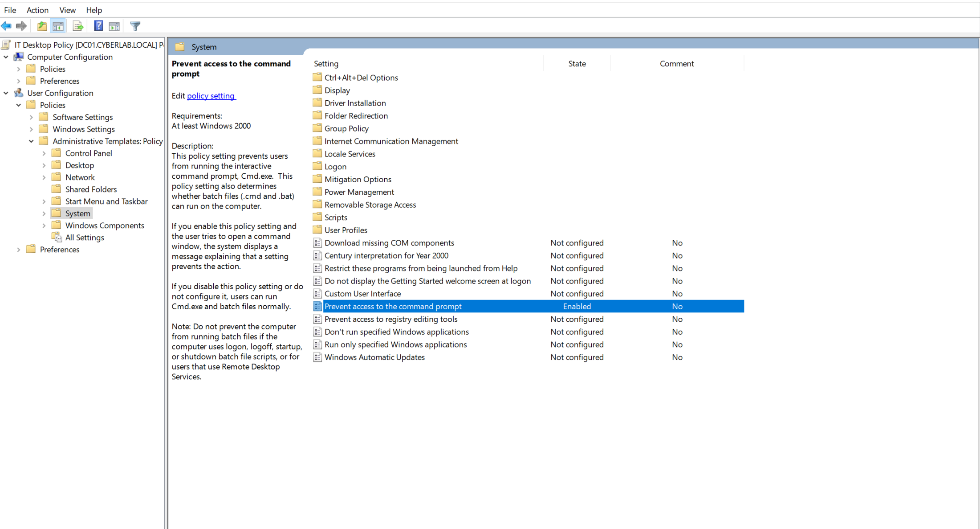Expand the Windows Components node
This screenshot has height=529, width=980.
point(44,226)
